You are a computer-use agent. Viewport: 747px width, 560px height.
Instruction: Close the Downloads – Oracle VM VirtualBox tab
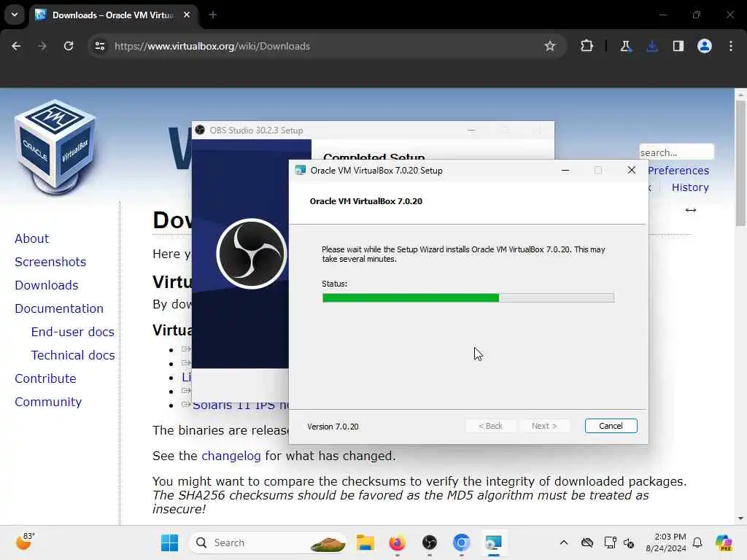click(187, 15)
